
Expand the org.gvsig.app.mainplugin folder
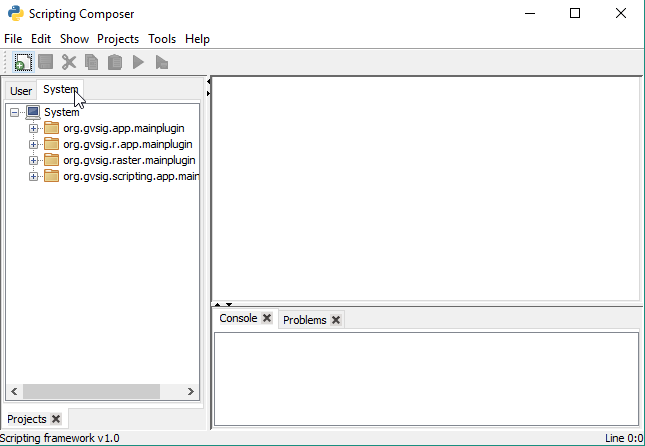[34, 128]
